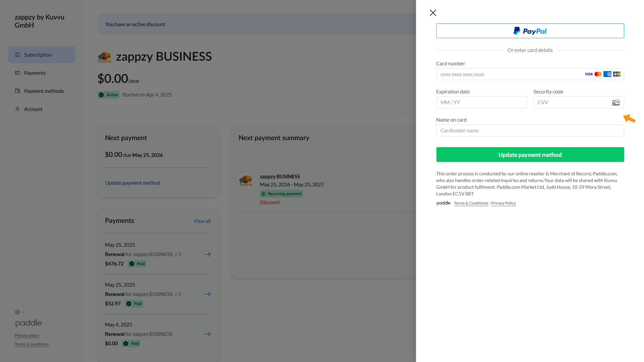Click the Cardholder name field
644x362 pixels.
[530, 131]
